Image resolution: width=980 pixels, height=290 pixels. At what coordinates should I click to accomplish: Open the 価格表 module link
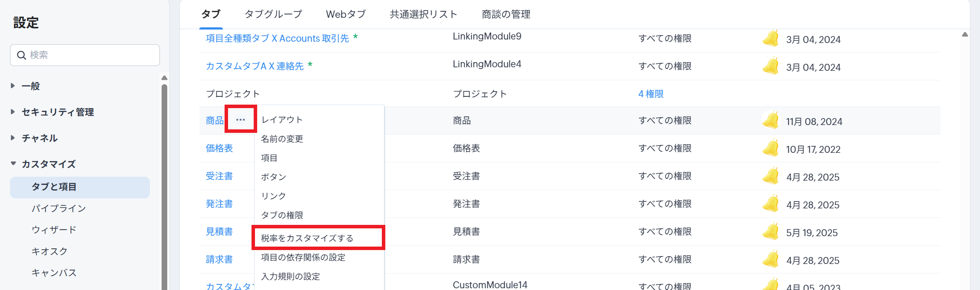pos(219,148)
